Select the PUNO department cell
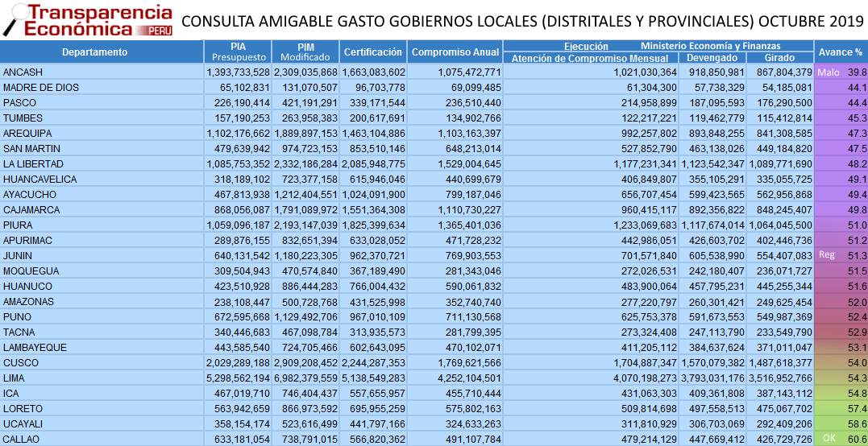 (102, 316)
